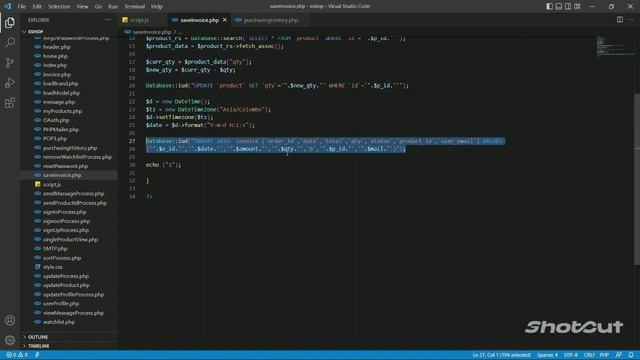
Task: Open the Accounts menu icon
Action: pyautogui.click(x=10, y=320)
